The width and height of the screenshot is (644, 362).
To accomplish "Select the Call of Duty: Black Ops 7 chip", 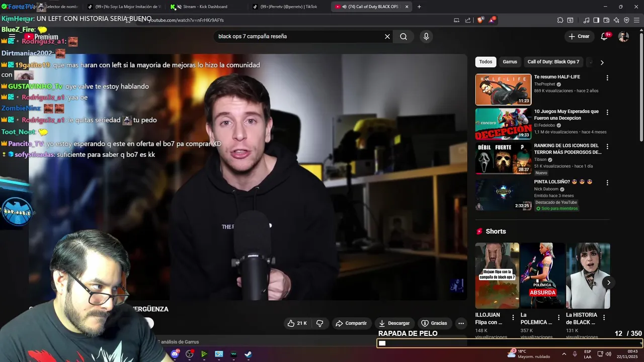I will coord(553,62).
